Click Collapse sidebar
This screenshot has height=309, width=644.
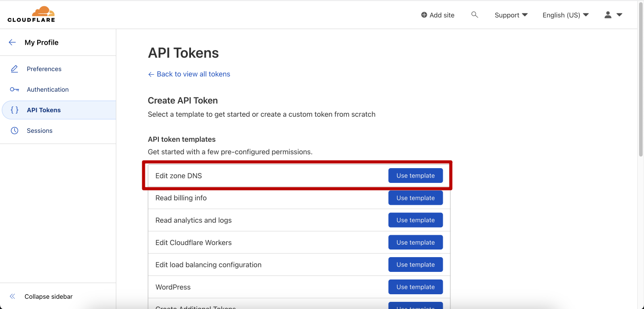pos(48,296)
